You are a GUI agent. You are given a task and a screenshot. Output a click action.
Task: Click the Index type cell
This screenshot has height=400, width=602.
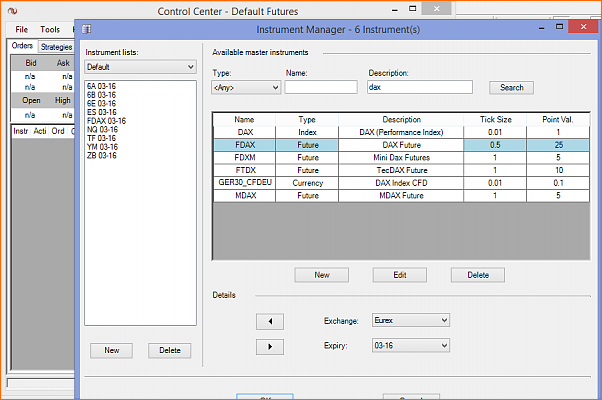307,132
